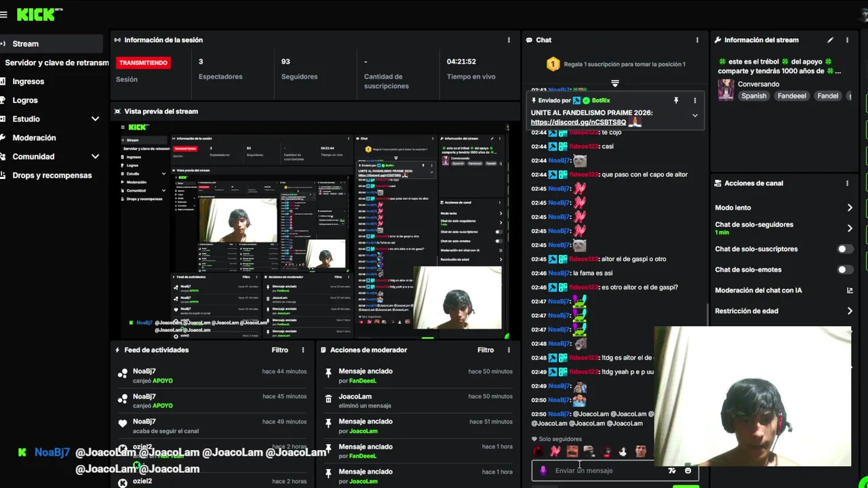Click the Fandeeel tag
This screenshot has width=868, height=488.
tap(791, 96)
